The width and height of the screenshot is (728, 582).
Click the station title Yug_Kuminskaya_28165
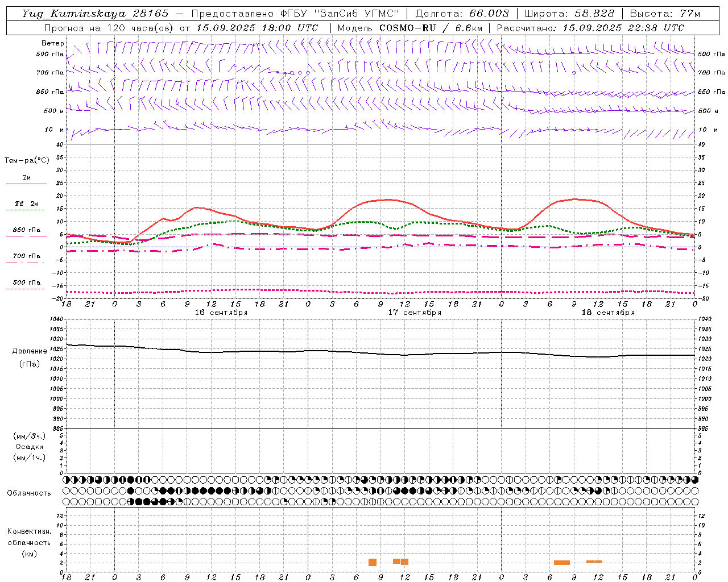96,14
